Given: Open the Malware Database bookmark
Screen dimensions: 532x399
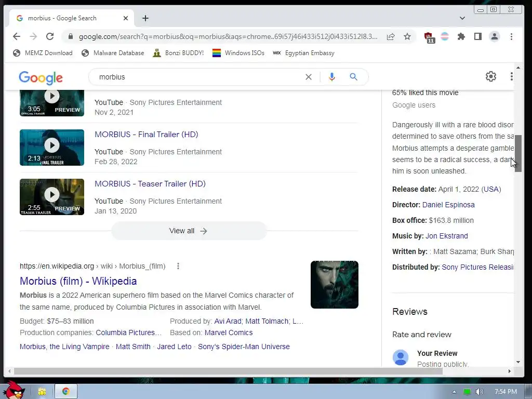Looking at the screenshot, I should [113, 53].
